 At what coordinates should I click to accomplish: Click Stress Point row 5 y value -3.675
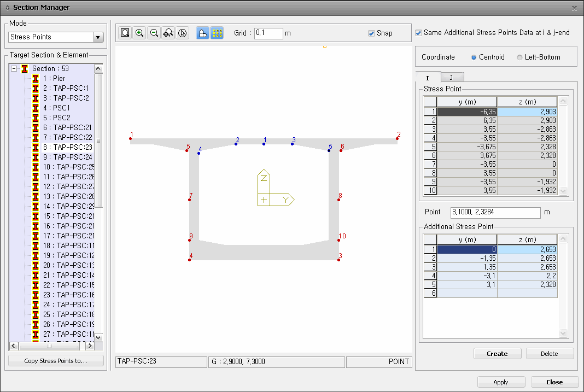click(467, 147)
